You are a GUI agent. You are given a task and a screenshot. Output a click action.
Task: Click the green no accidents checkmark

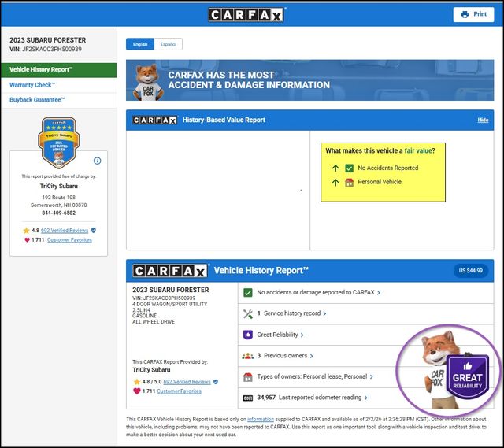point(248,292)
